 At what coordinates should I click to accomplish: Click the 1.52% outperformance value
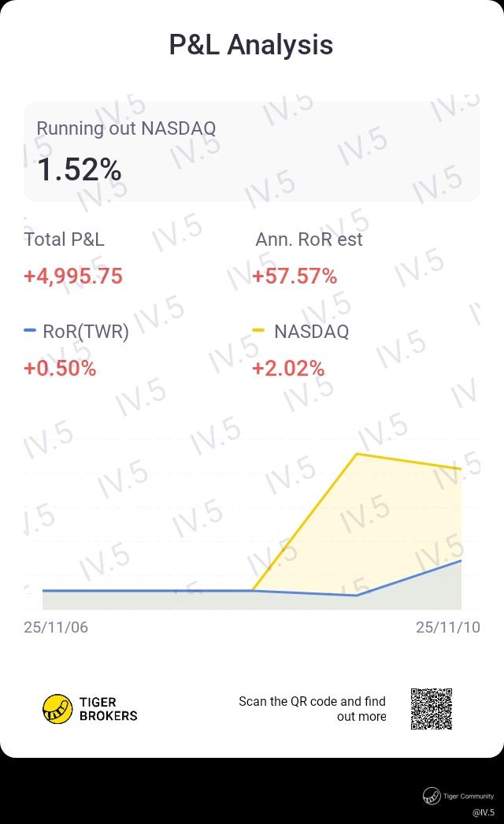click(80, 169)
